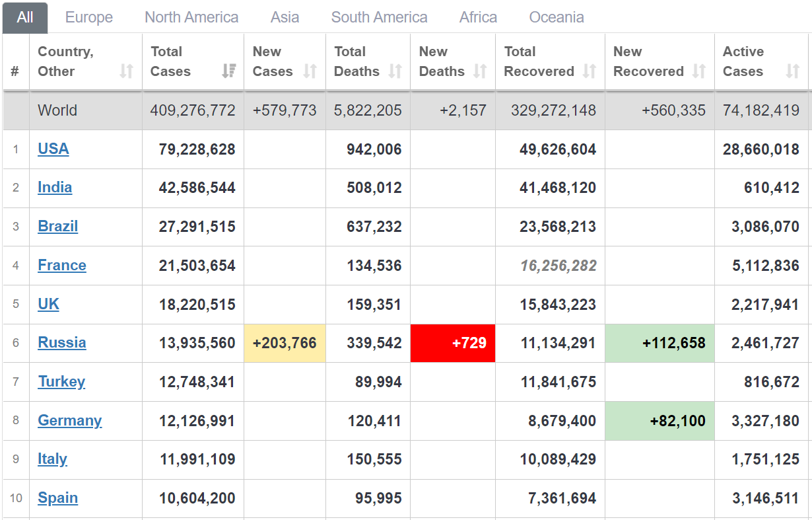Image resolution: width=812 pixels, height=520 pixels.
Task: Sort by Total Recovered column arrows
Action: pyautogui.click(x=590, y=71)
